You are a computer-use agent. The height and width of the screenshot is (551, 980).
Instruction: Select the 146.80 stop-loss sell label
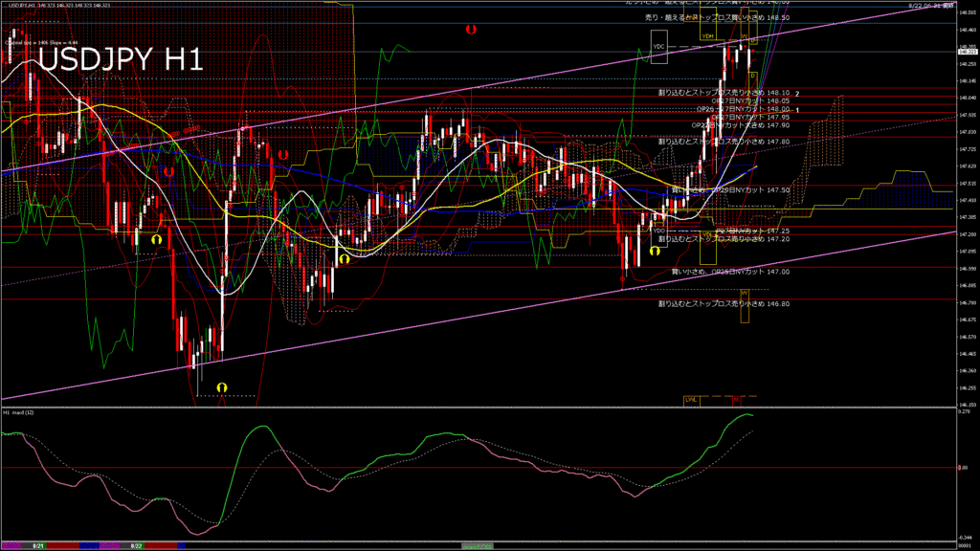coord(724,303)
